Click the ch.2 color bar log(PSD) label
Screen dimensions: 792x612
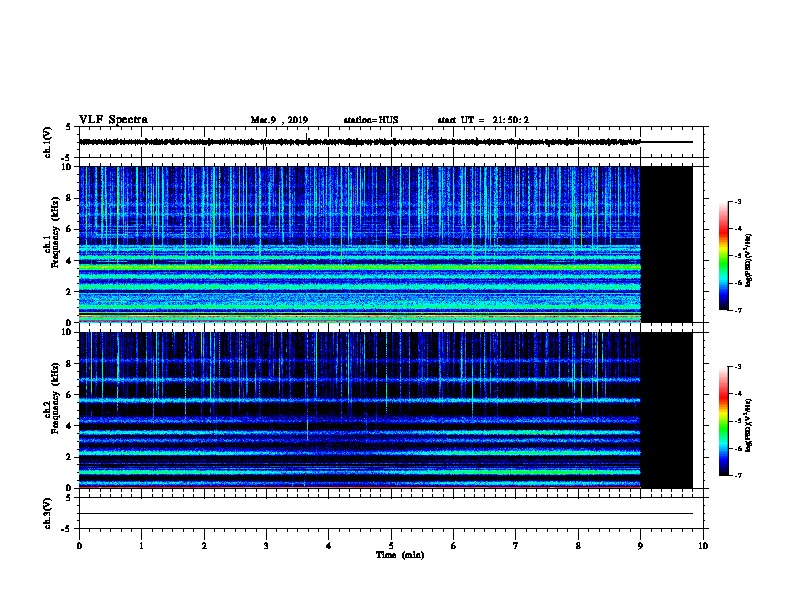tap(748, 425)
